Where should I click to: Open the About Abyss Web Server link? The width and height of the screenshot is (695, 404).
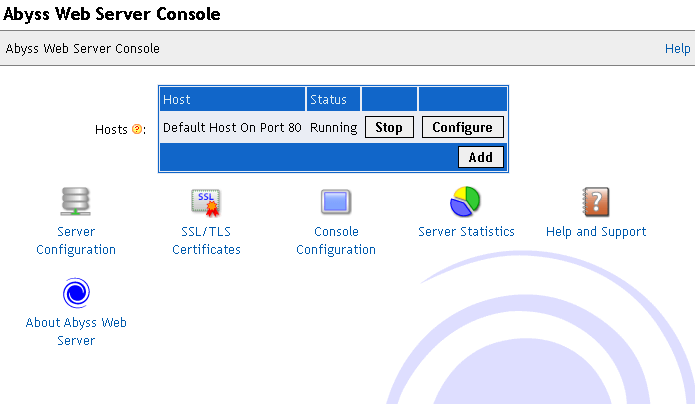pos(76,331)
